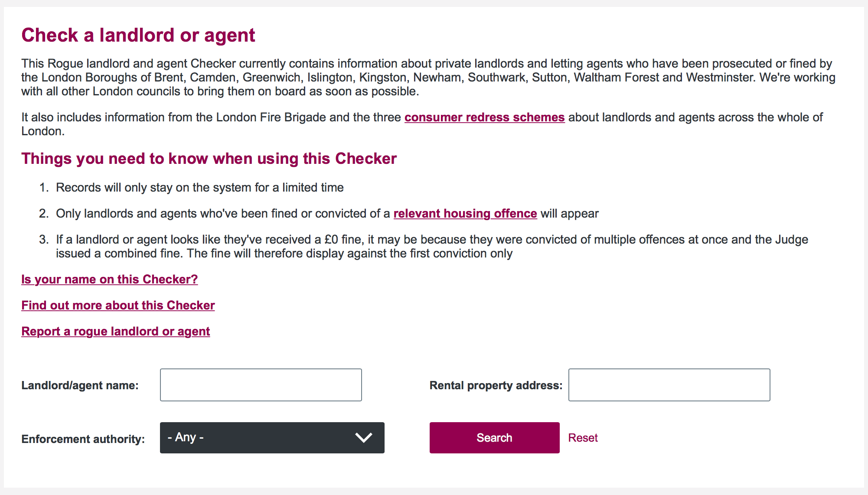868x495 pixels.
Task: Click the list item about £0 fines
Action: [431, 246]
